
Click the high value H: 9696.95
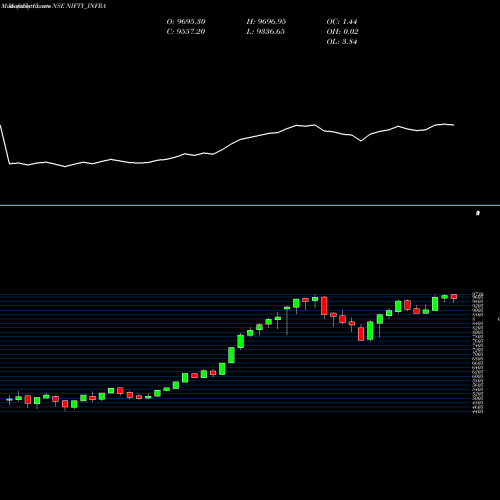coord(266,22)
